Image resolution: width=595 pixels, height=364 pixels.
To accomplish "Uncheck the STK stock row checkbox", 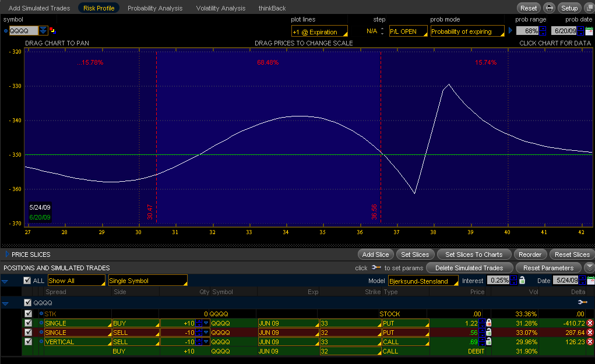I will pyautogui.click(x=28, y=314).
